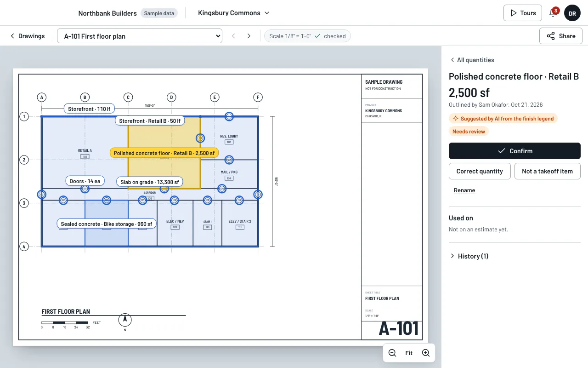The width and height of the screenshot is (588, 368).
Task: Click grid bubble 4
Action: coord(24,247)
